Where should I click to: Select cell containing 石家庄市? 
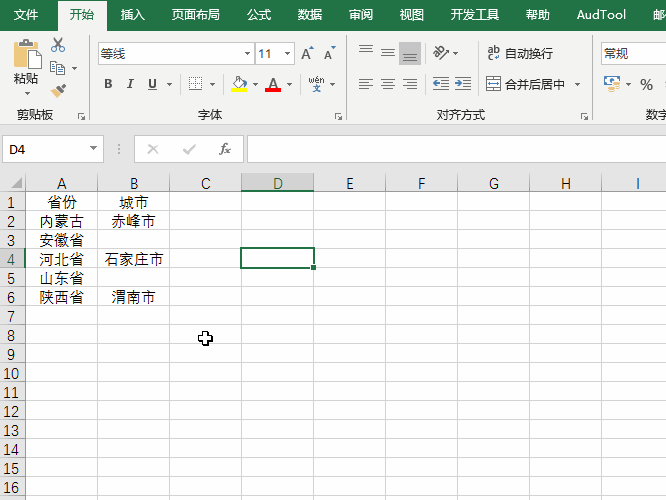click(133, 259)
